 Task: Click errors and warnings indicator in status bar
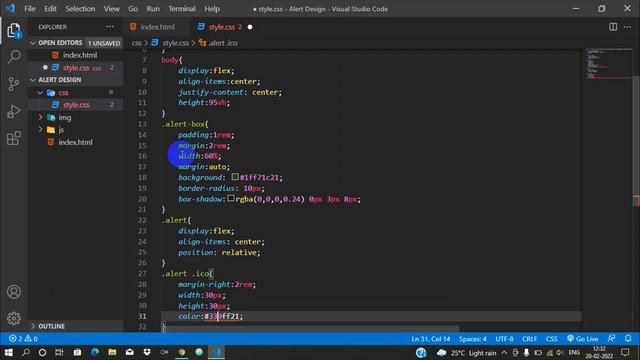[23, 339]
